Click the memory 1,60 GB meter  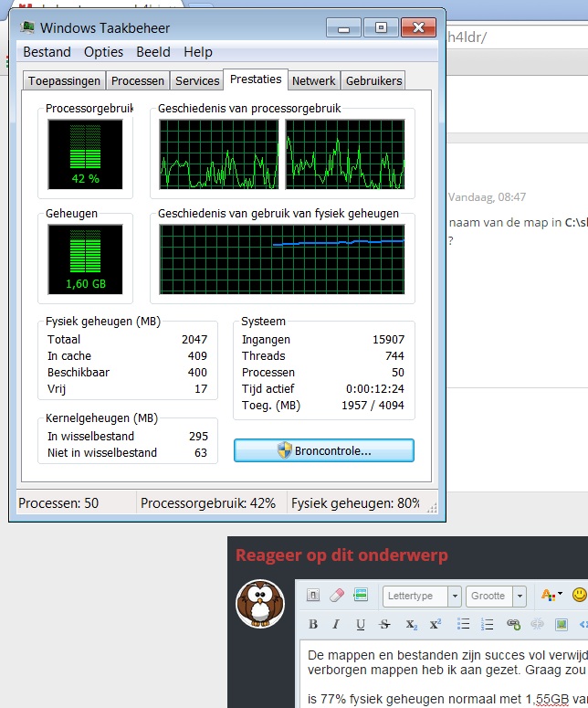(85, 259)
